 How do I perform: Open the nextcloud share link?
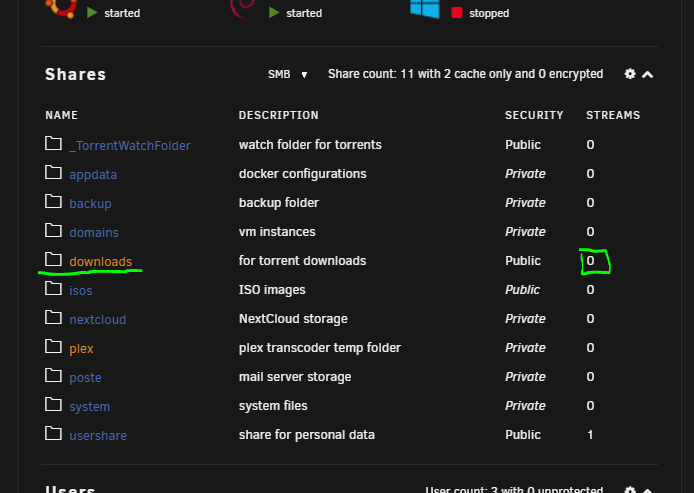[x=98, y=320]
